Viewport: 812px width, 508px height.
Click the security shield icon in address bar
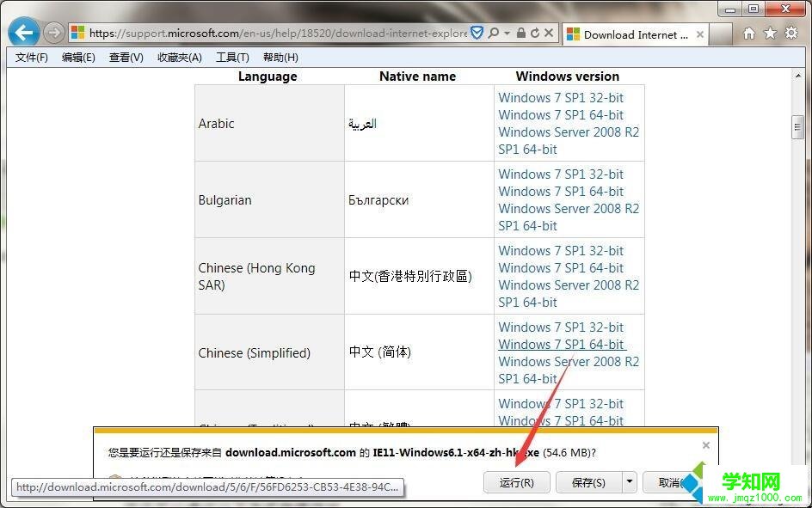477,32
